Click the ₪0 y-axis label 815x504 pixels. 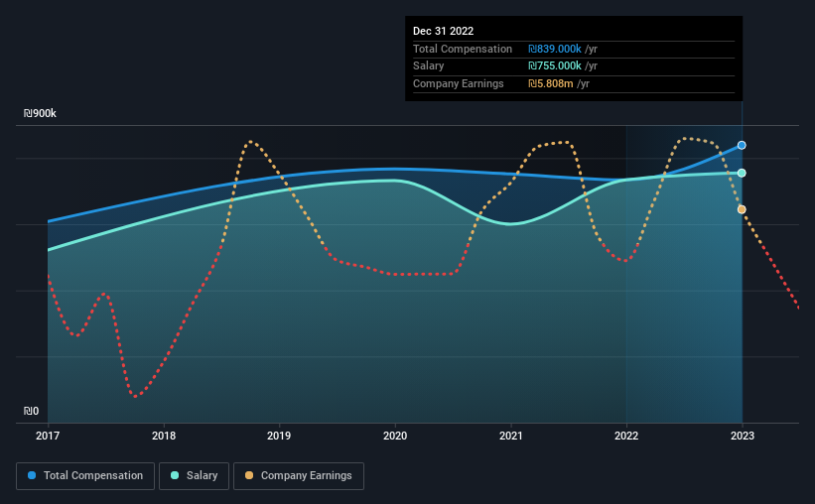click(x=31, y=411)
